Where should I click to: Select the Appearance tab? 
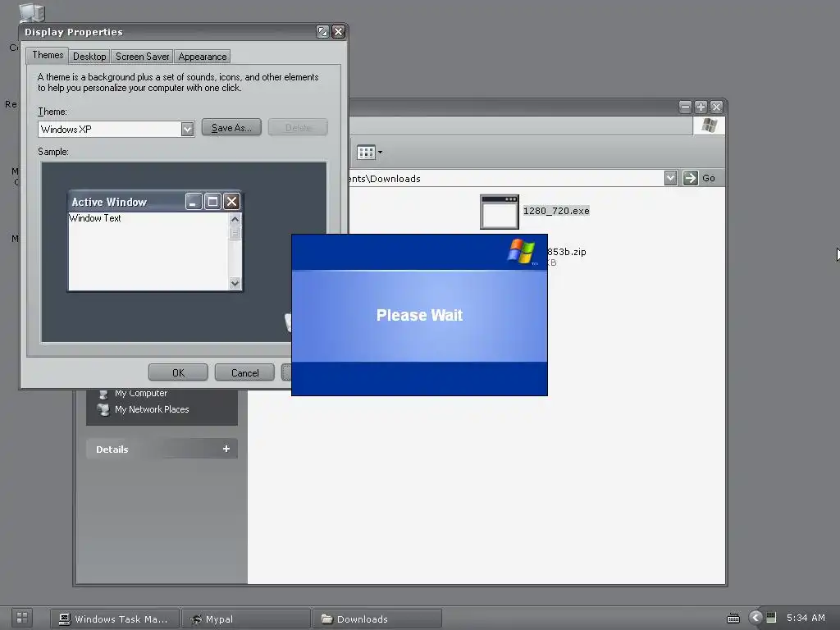pos(203,57)
